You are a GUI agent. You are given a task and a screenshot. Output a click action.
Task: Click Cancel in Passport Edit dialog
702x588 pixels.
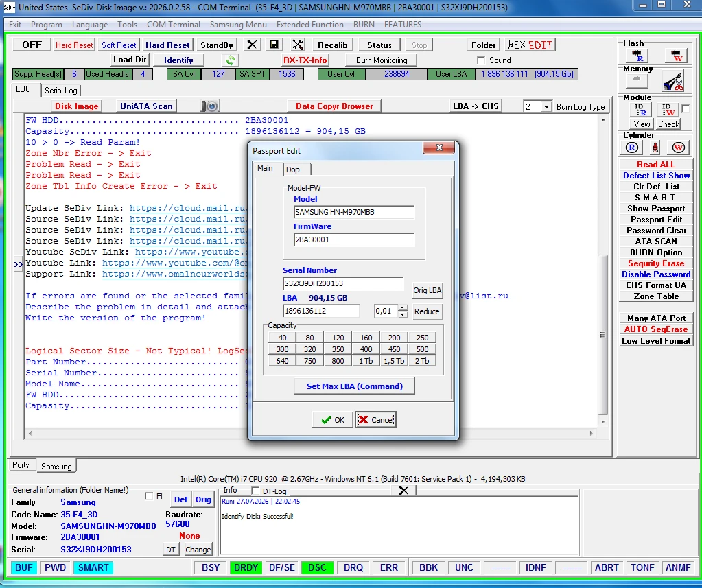(x=375, y=420)
